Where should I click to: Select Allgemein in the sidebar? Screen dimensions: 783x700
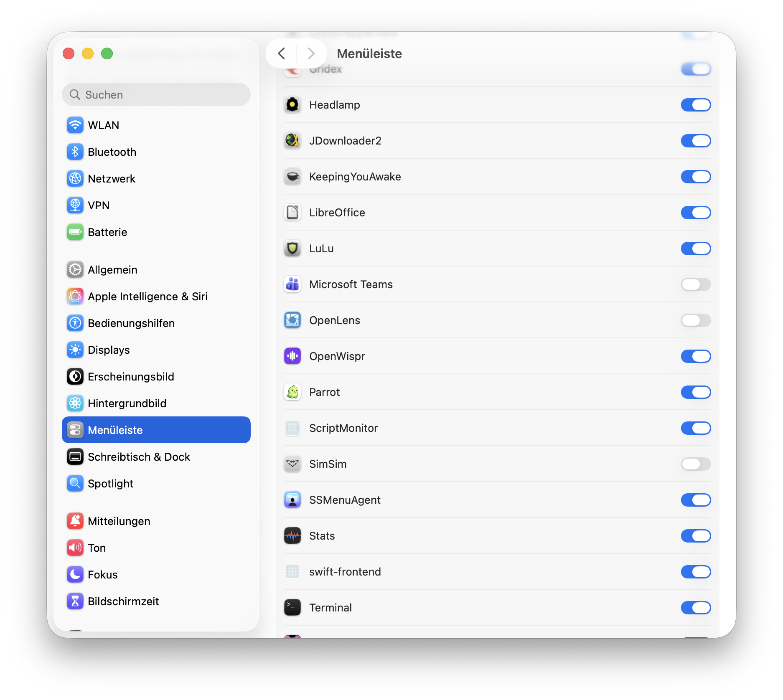[156, 270]
